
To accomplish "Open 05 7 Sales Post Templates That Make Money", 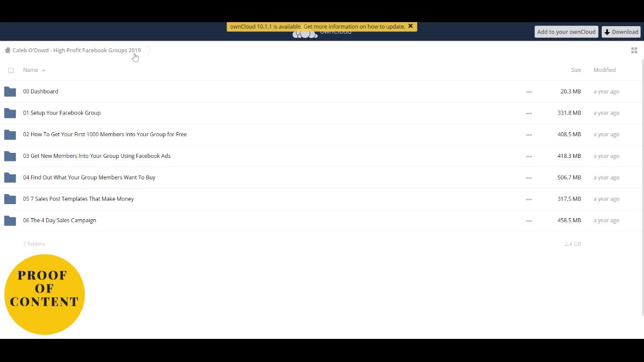I will pyautogui.click(x=78, y=199).
